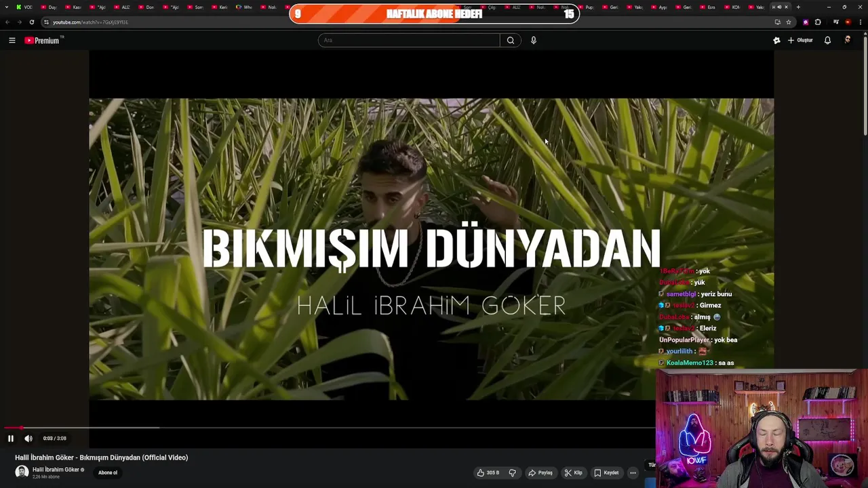Open Halil İbrahim Göker channel avatar

point(22,472)
